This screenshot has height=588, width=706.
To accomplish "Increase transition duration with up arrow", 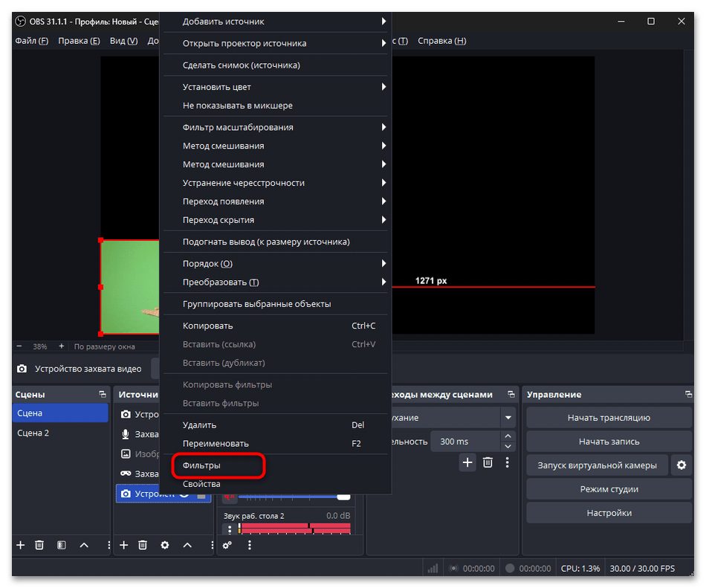I will coord(508,436).
